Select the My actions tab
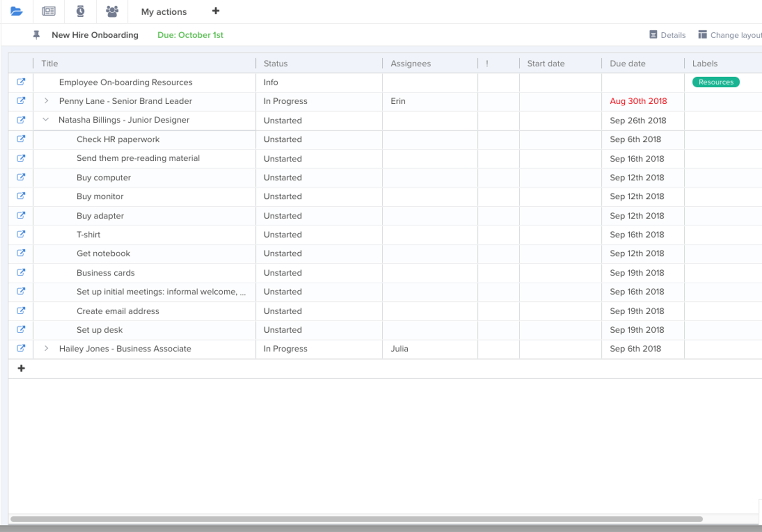The image size is (762, 532). tap(164, 12)
